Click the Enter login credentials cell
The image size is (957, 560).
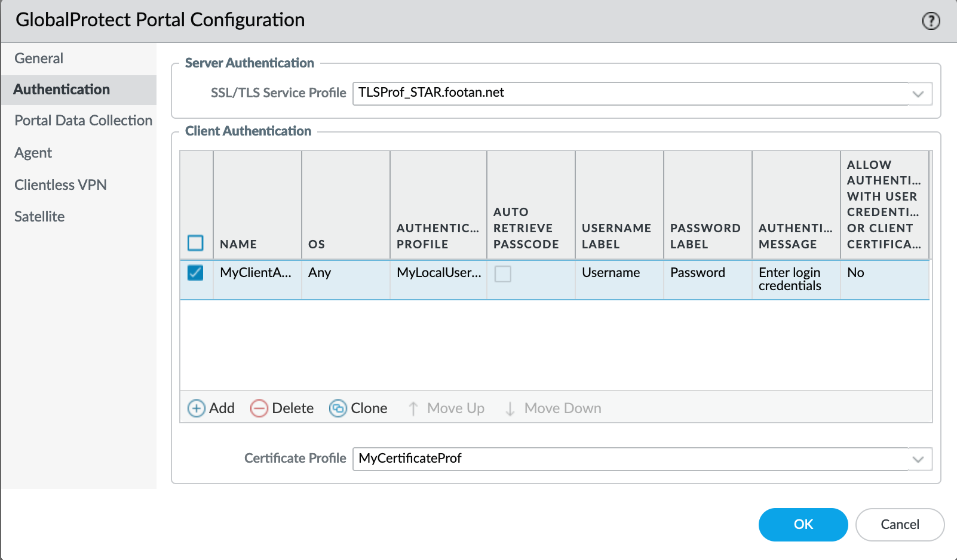coord(796,279)
